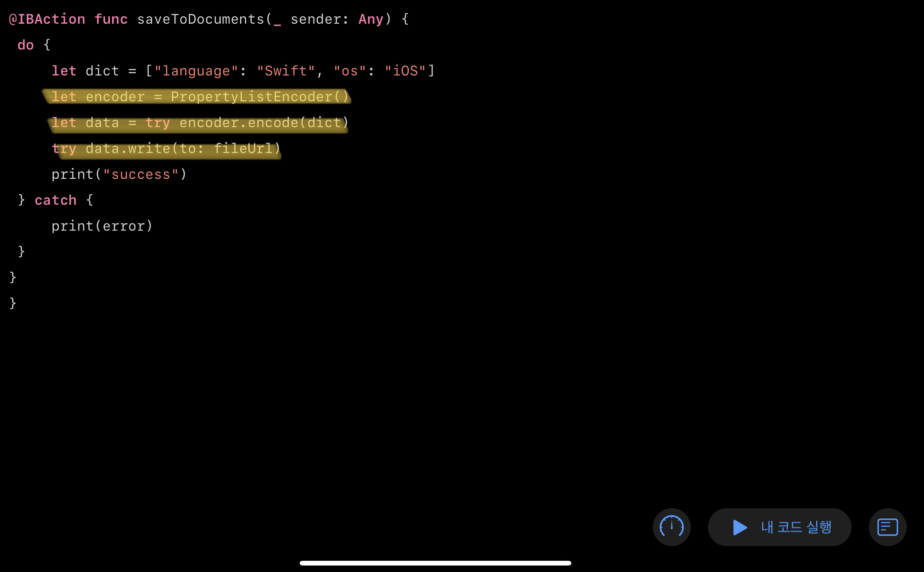Click the print(error) statement
The width and height of the screenshot is (924, 572).
102,226
